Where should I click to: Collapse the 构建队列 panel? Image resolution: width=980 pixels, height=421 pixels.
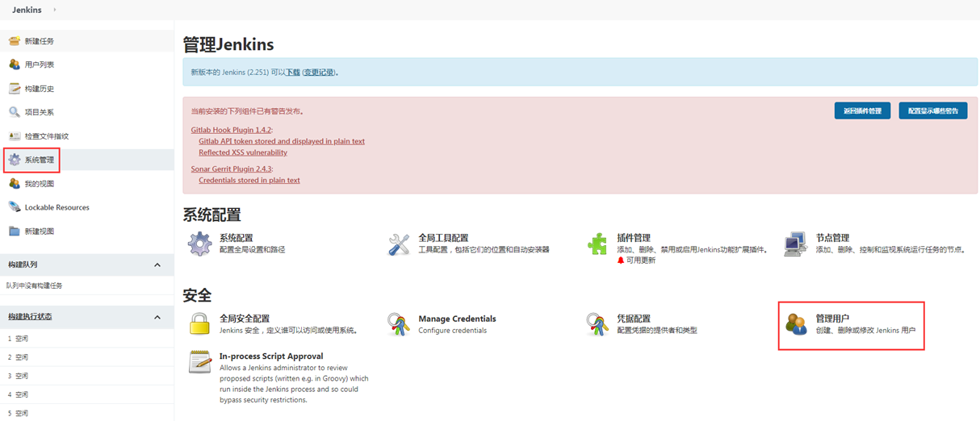157,265
